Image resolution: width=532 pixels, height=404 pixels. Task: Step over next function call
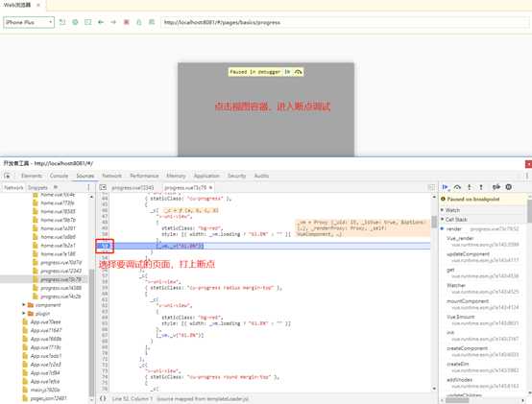point(457,187)
